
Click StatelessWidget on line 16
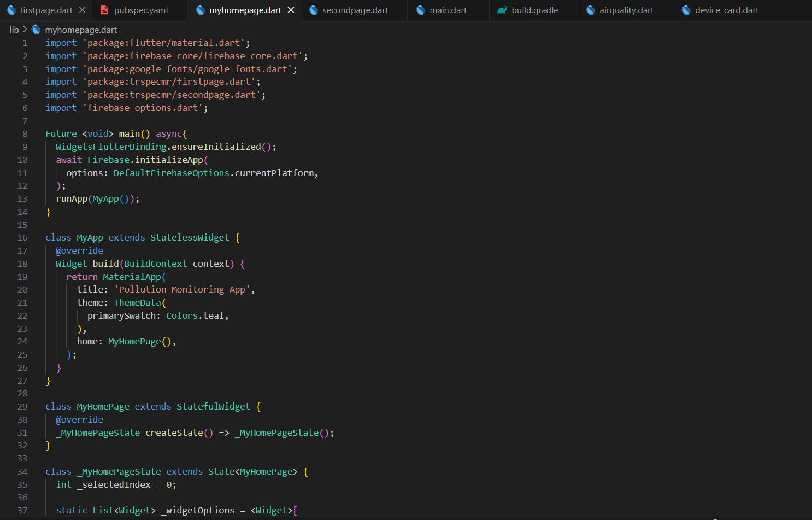click(x=190, y=238)
